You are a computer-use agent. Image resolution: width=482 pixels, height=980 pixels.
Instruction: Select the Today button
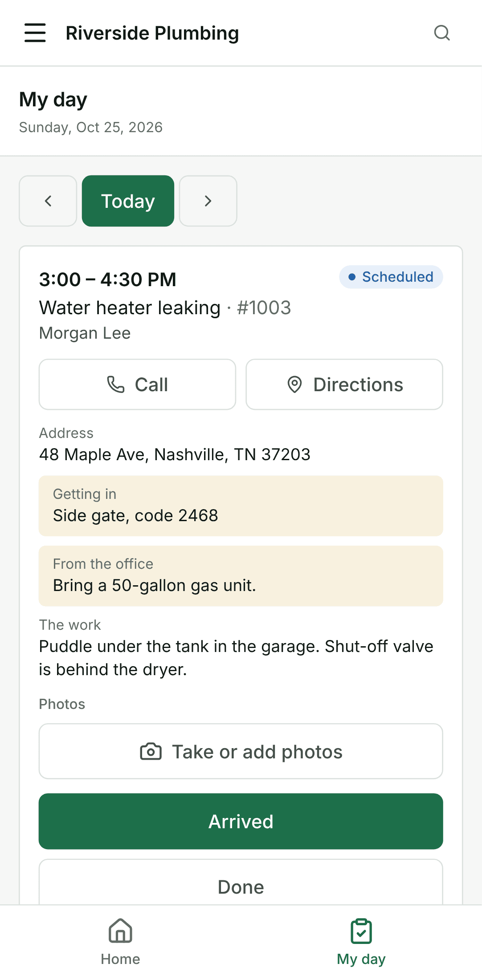point(128,201)
